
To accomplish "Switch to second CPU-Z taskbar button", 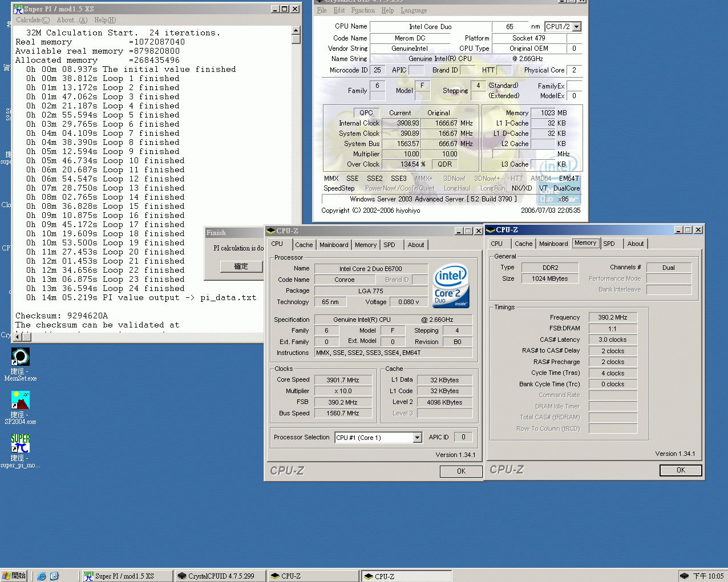I will tap(406, 576).
